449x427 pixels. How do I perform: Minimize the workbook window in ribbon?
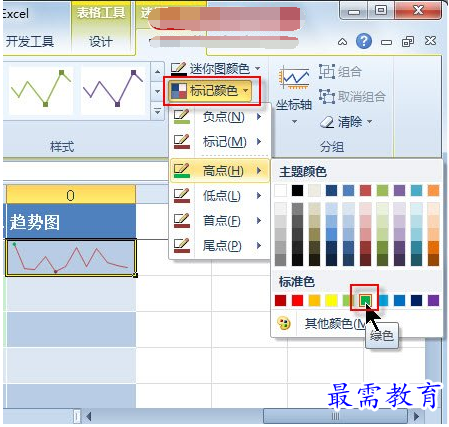(x=386, y=42)
